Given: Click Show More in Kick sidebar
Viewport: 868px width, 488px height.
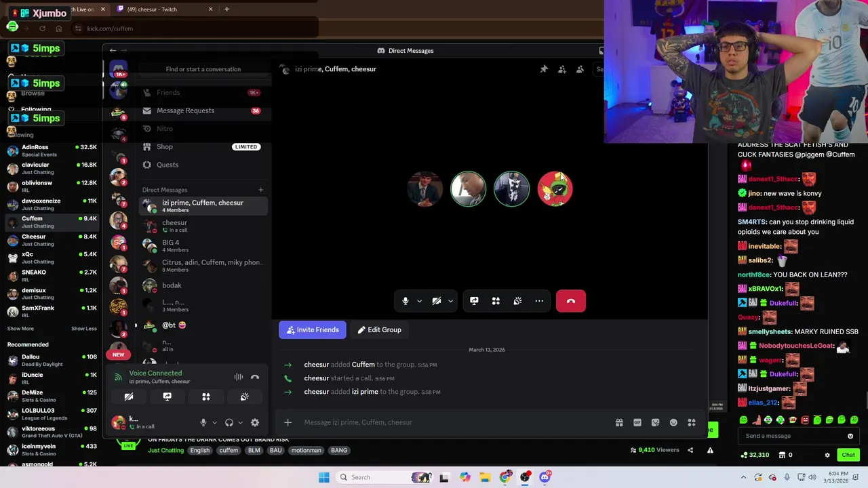Looking at the screenshot, I should tap(20, 329).
